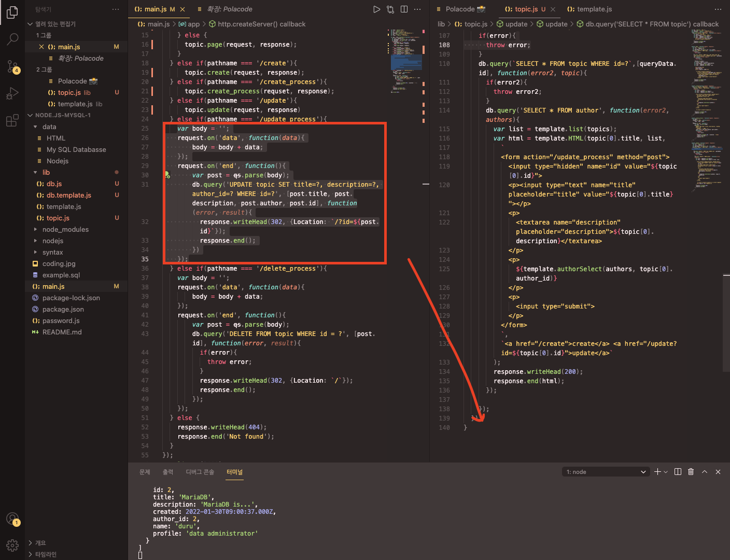Open the Manage gear menu
This screenshot has width=730, height=560.
point(12,545)
